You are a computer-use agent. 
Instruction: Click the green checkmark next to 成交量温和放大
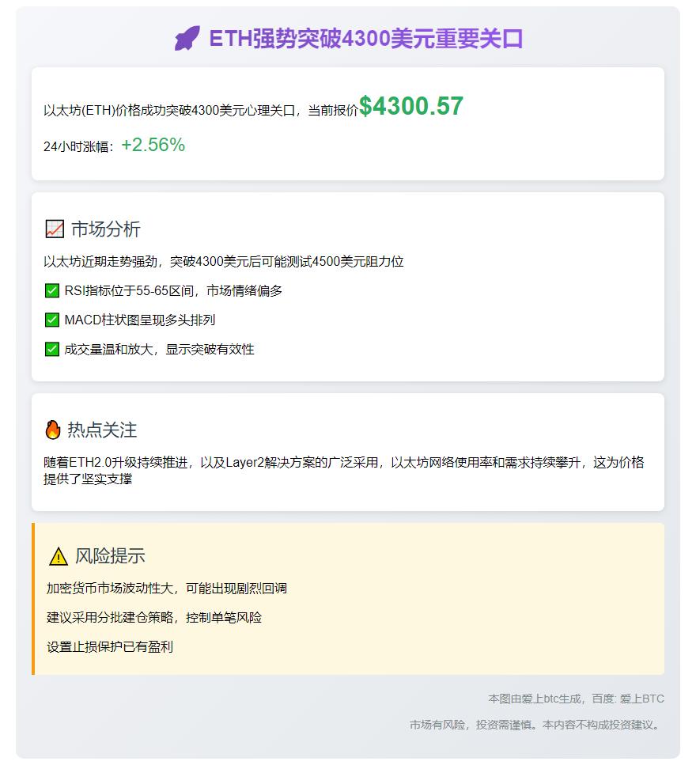[52, 349]
